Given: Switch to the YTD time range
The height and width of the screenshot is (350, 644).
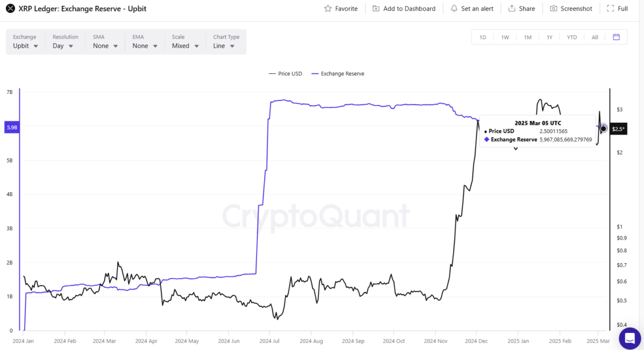Looking at the screenshot, I should 572,37.
